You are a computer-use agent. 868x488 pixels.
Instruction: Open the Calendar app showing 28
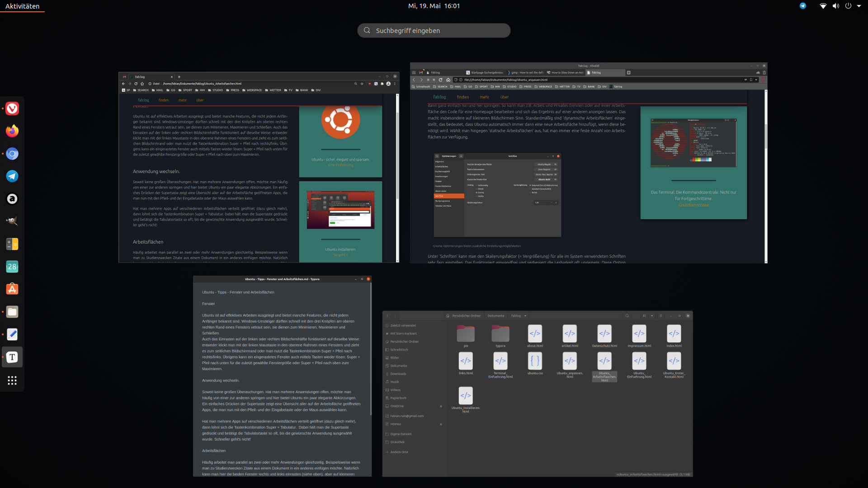(x=12, y=267)
